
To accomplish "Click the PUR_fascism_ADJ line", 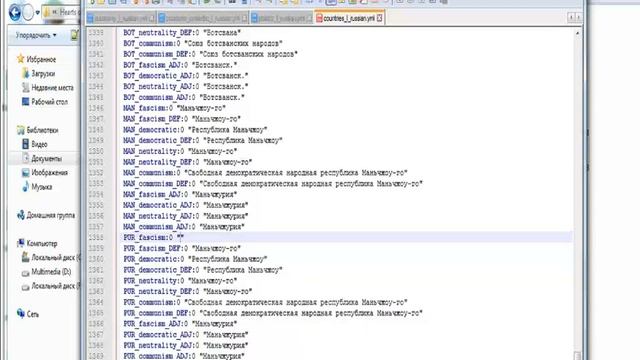I will [180, 324].
